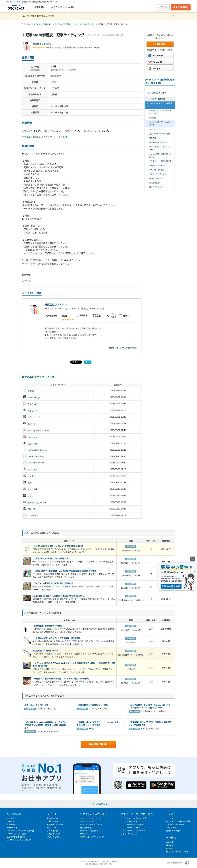Image resolution: width=197 pixels, height=868 pixels.
Task: Open クラウドソーシングTOP breadcrumb link
Action: click(x=31, y=24)
